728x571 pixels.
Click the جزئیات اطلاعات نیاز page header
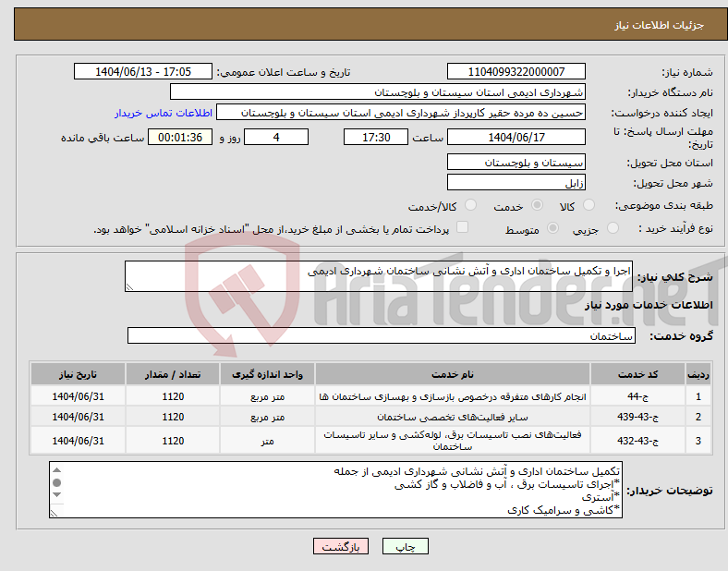[x=660, y=25]
